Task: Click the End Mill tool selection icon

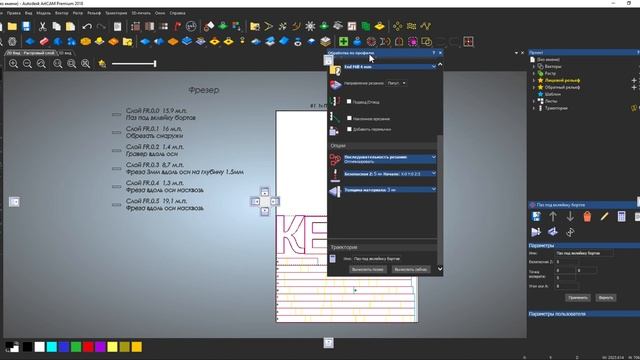Action: point(335,70)
